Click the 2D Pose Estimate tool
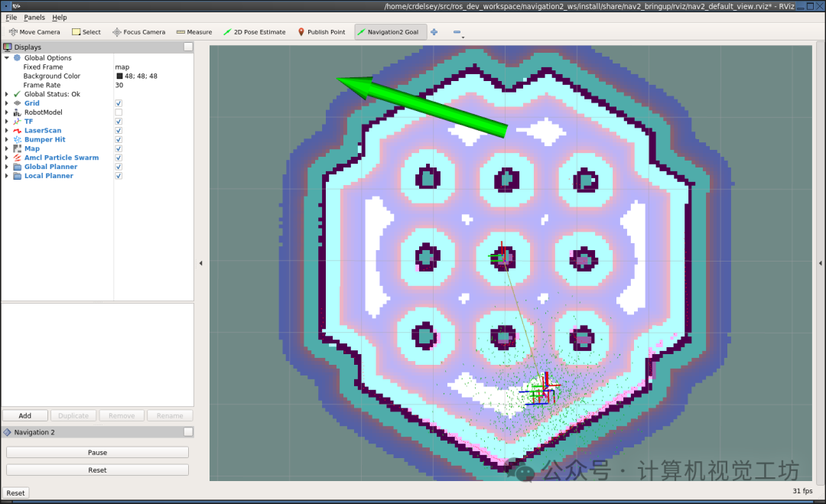Image resolution: width=826 pixels, height=504 pixels. click(x=255, y=32)
